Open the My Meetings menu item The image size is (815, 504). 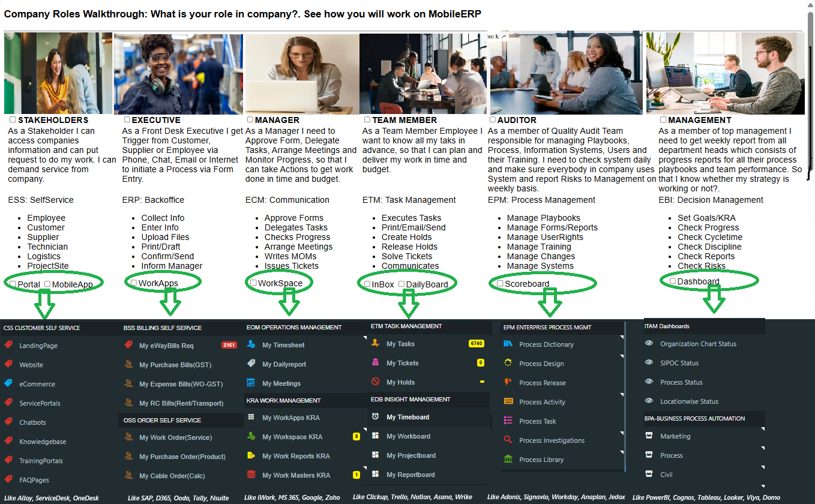pos(281,383)
